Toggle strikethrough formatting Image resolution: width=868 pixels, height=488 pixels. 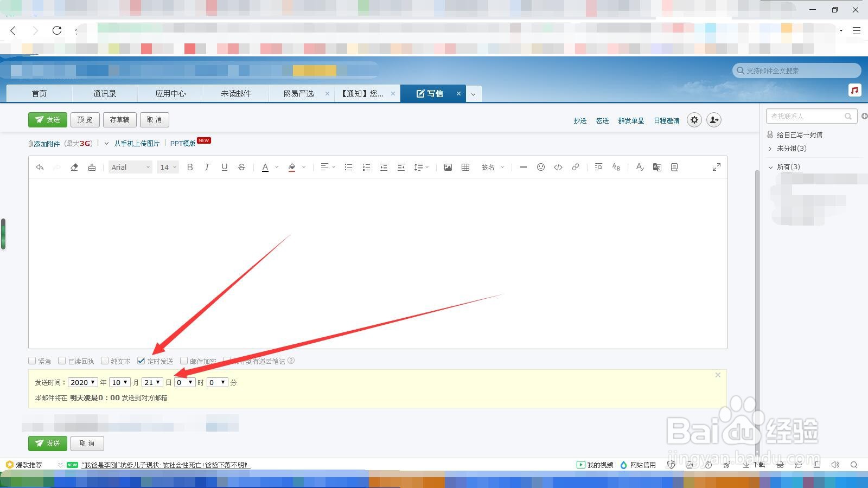coord(241,168)
